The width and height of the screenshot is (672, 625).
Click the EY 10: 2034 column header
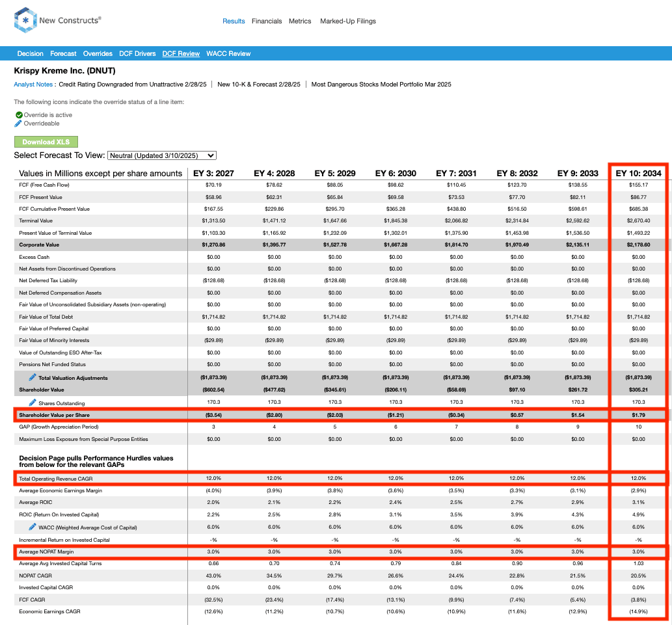coord(638,173)
